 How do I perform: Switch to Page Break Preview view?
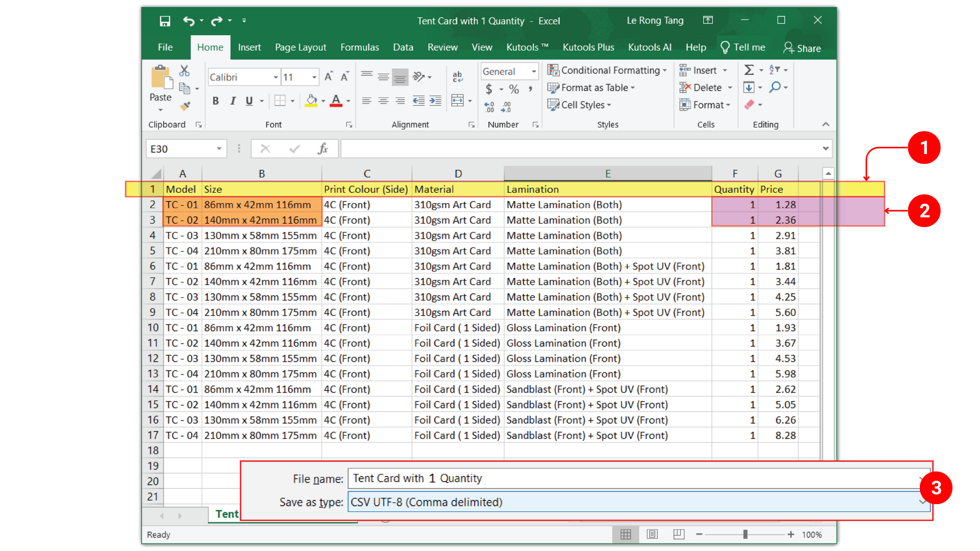(679, 534)
